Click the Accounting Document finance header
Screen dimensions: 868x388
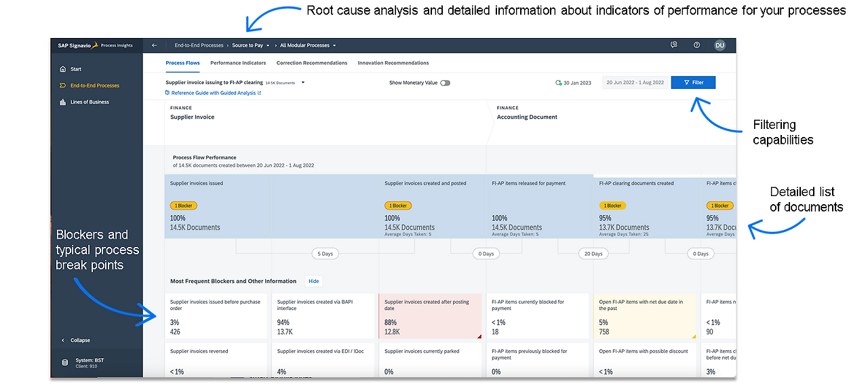527,117
